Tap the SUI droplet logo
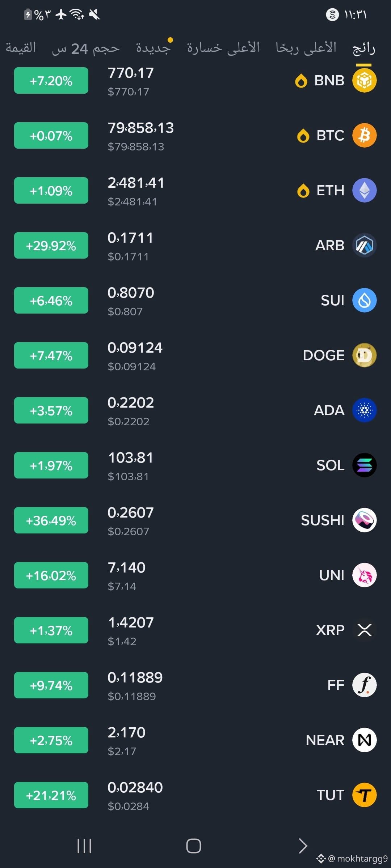 coord(365,300)
